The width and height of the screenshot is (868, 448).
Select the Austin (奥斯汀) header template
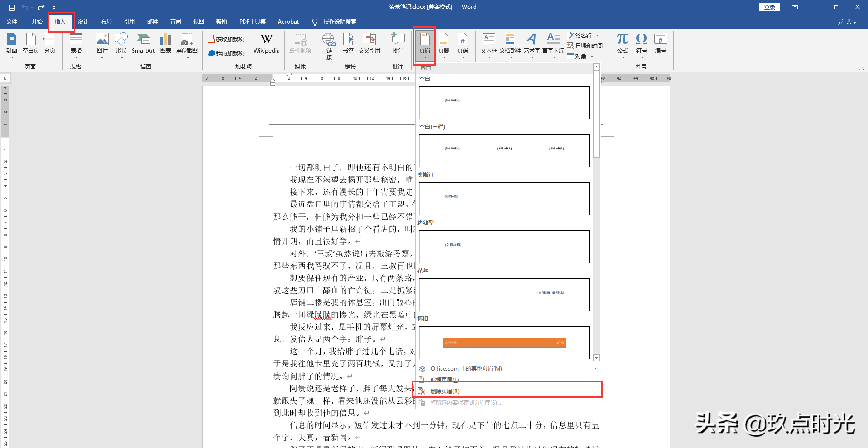coord(504,198)
